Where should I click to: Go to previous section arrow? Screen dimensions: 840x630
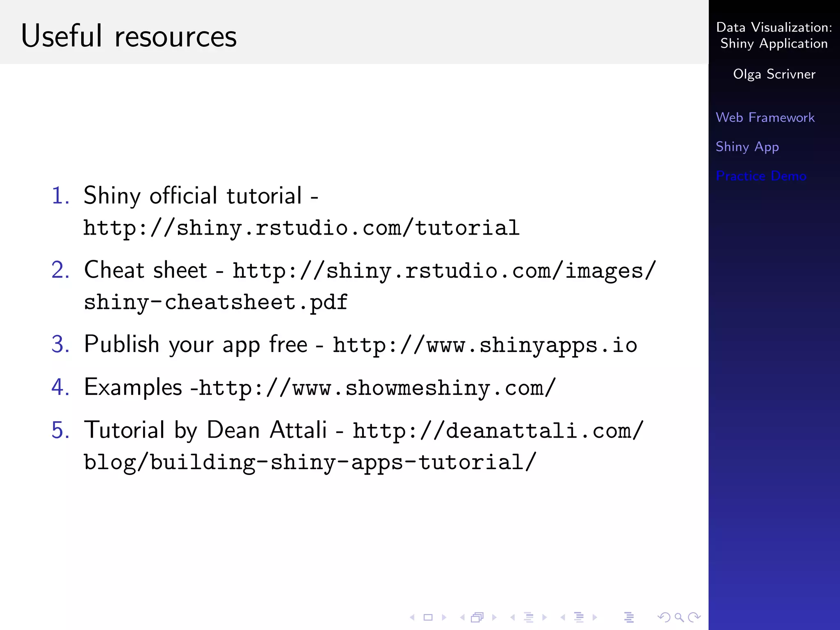[x=563, y=617]
